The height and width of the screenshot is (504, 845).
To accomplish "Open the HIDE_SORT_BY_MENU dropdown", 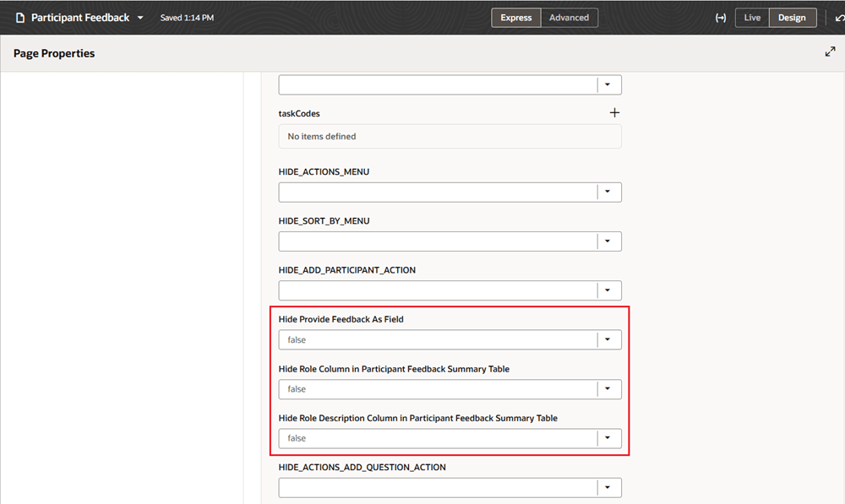I will click(x=608, y=241).
